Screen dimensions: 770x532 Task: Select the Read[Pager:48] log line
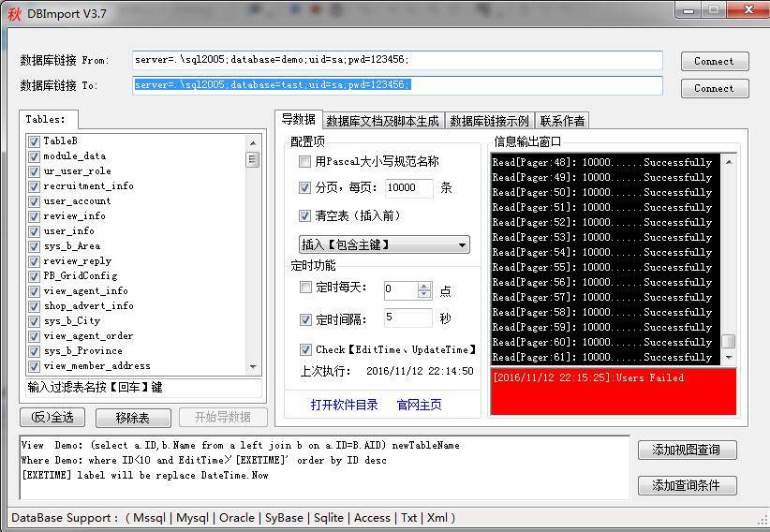tap(602, 162)
